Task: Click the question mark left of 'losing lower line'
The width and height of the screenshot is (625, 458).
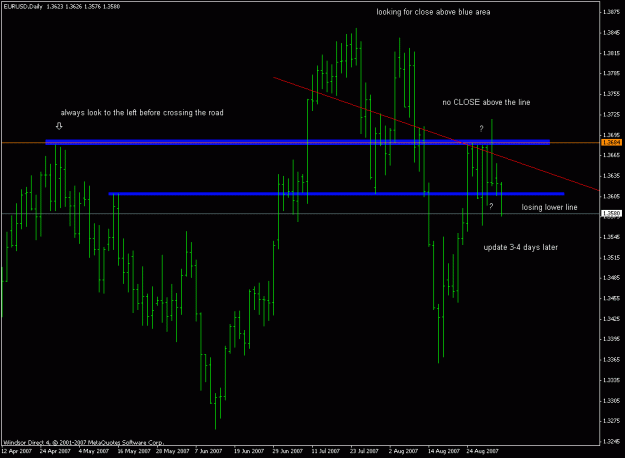Action: [x=491, y=206]
